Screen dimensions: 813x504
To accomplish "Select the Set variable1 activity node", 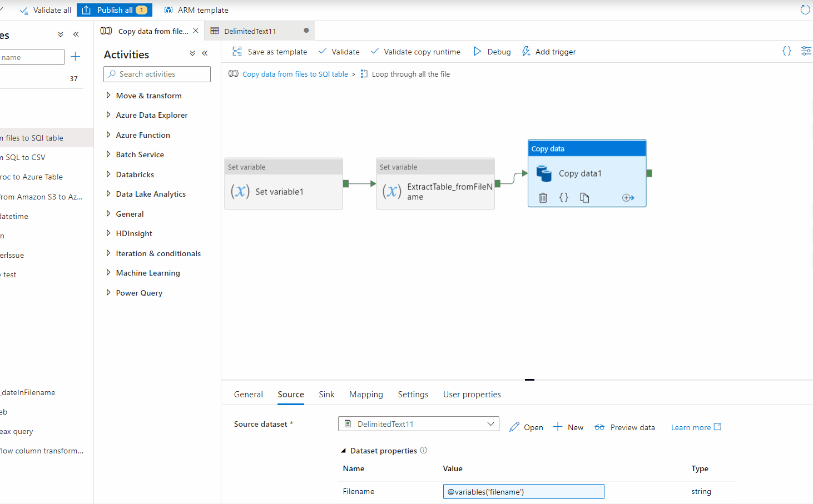I will 284,191.
